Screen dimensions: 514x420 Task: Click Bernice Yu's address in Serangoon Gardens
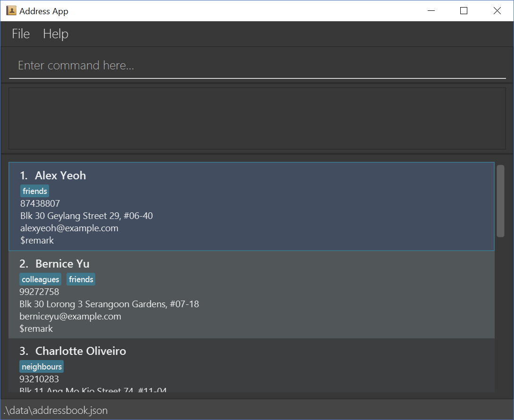109,304
